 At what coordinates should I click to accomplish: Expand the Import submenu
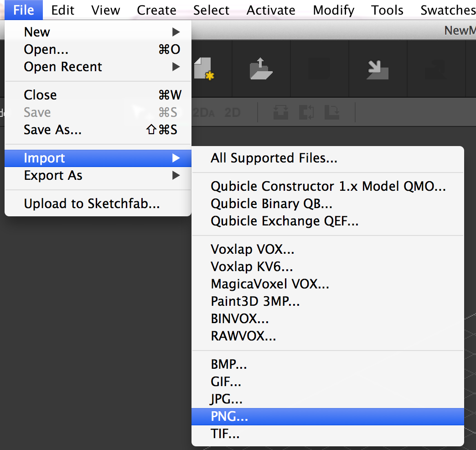(98, 158)
